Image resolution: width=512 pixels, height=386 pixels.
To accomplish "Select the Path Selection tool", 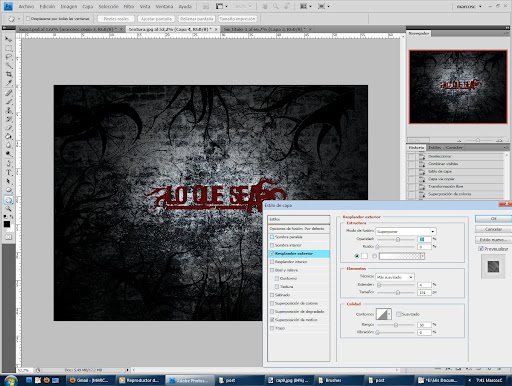I will coord(8,181).
